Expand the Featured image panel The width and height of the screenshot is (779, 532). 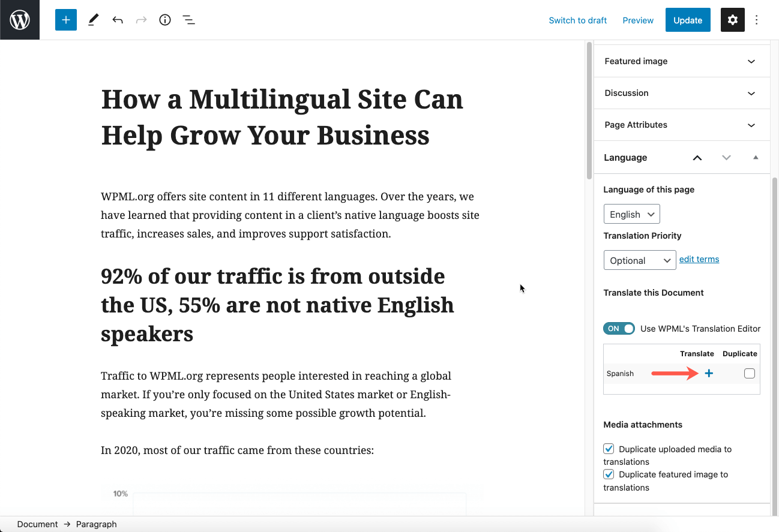(682, 61)
